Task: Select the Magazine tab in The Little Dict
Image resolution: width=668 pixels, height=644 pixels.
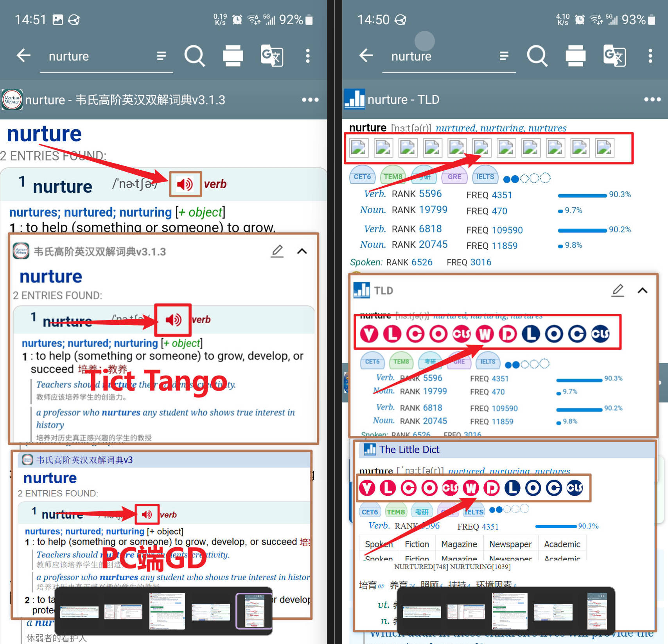Action: 459,544
